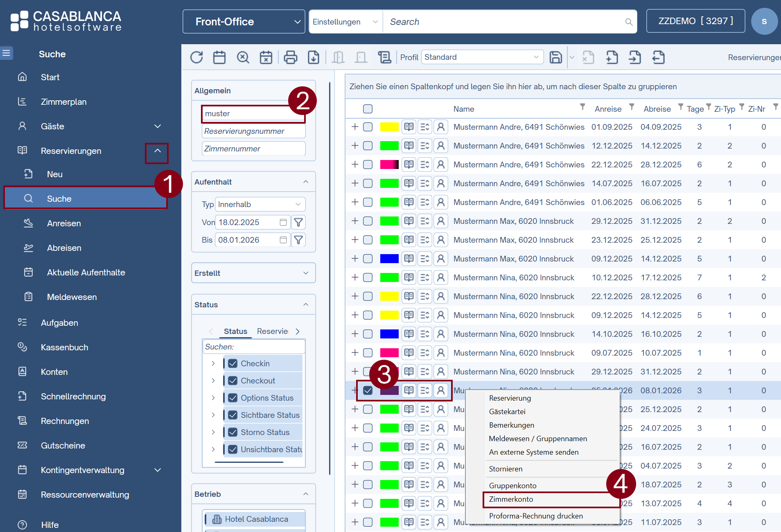Choose Zimmerkonto from the context menu
This screenshot has width=781, height=532.
(x=511, y=499)
